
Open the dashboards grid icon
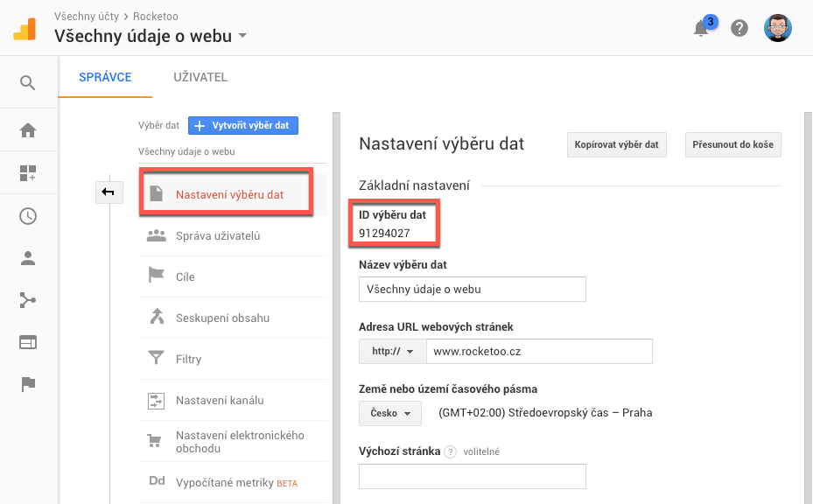tap(27, 172)
